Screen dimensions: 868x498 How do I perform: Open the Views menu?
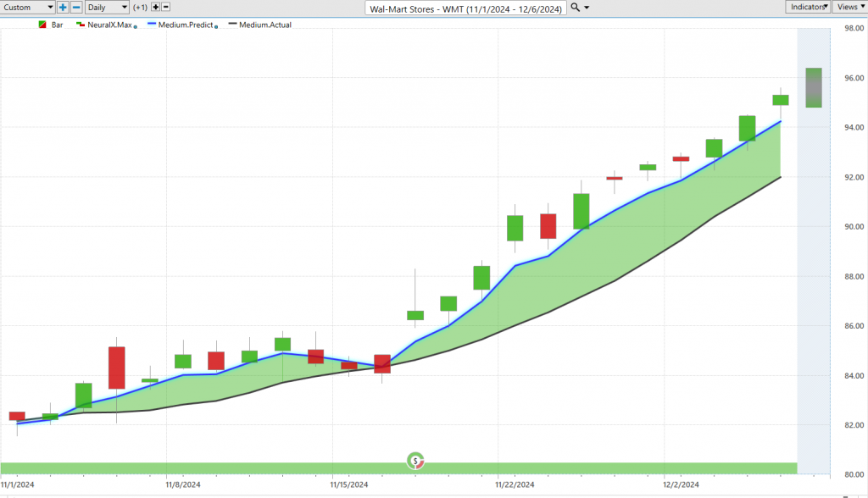click(849, 7)
